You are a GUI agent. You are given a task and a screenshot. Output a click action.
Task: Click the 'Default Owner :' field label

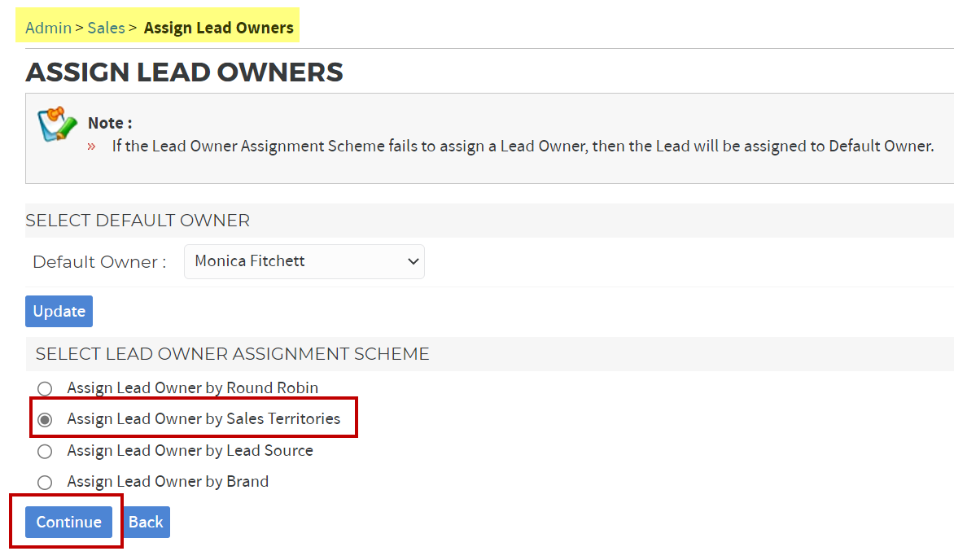click(99, 262)
